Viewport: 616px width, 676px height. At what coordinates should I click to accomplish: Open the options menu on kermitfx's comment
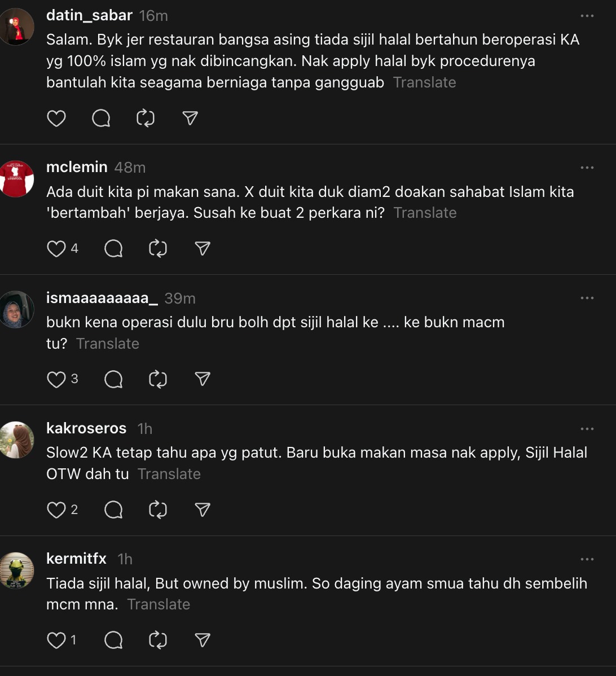pyautogui.click(x=587, y=559)
